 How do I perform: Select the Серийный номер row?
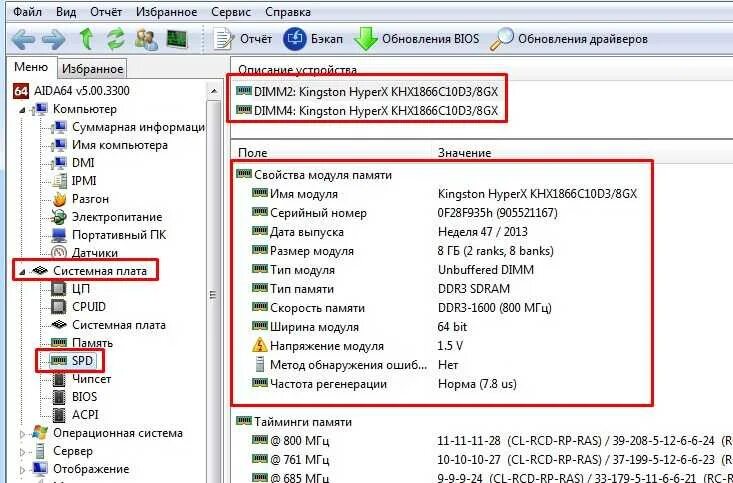click(x=404, y=213)
